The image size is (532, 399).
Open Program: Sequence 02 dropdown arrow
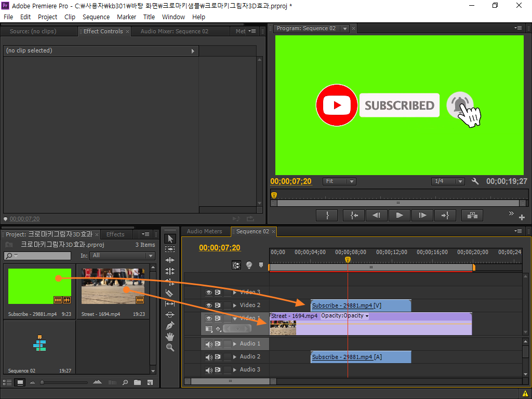click(345, 29)
